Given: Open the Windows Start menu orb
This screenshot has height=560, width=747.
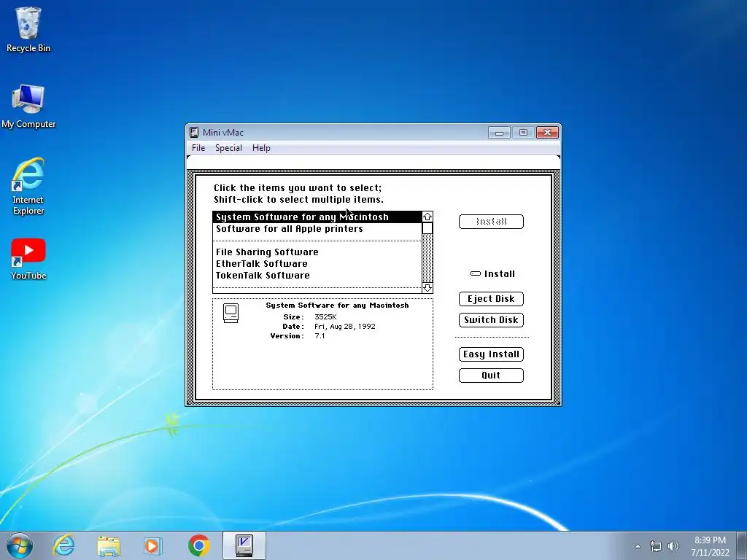Looking at the screenshot, I should point(20,545).
